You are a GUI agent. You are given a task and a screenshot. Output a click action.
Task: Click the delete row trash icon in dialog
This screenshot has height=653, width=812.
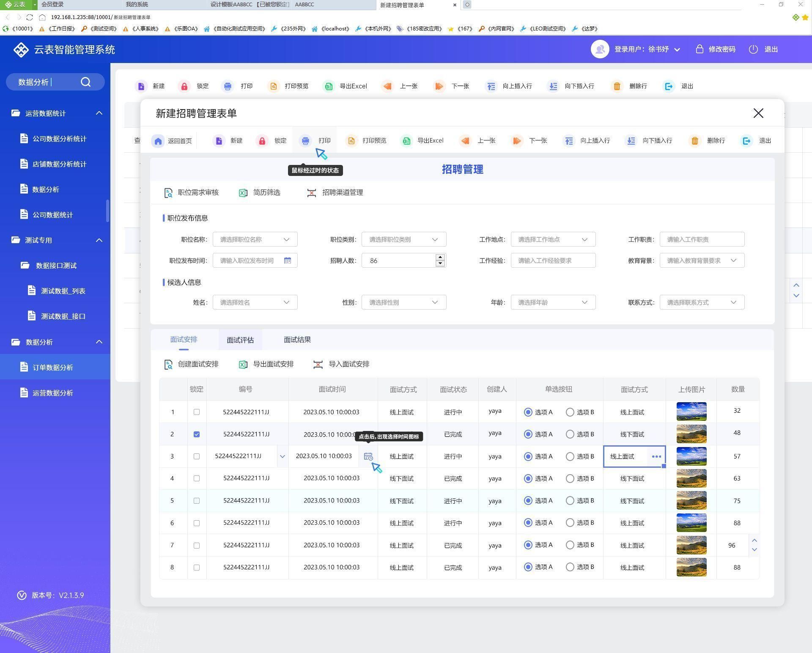[x=694, y=141]
